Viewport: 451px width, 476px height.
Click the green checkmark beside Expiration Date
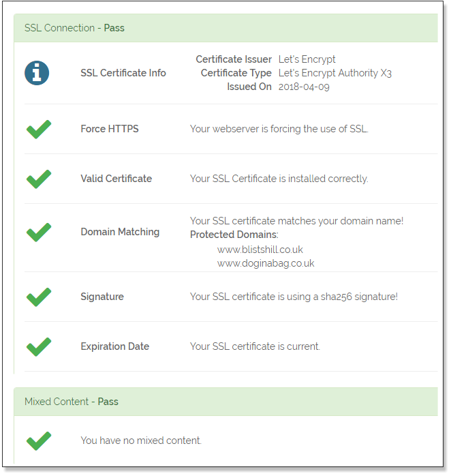pos(39,346)
